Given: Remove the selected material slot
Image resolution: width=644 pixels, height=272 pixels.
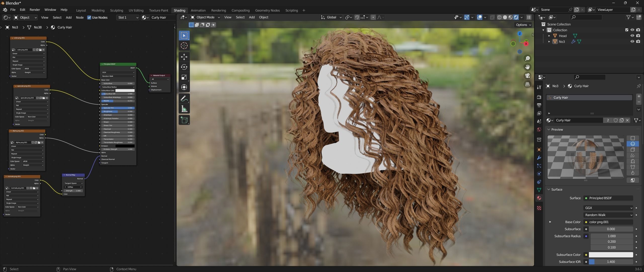Looking at the screenshot, I should tap(639, 102).
